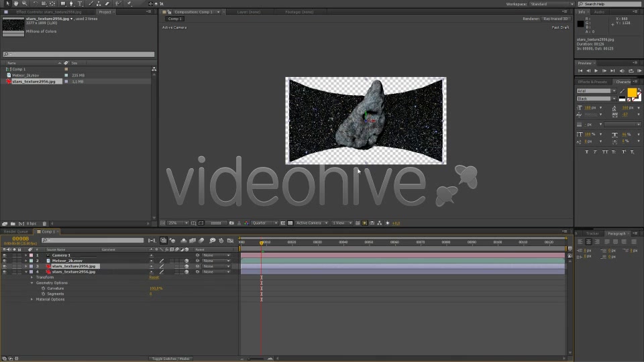Open the composition mini-flowchart in timeline

[x=152, y=241]
